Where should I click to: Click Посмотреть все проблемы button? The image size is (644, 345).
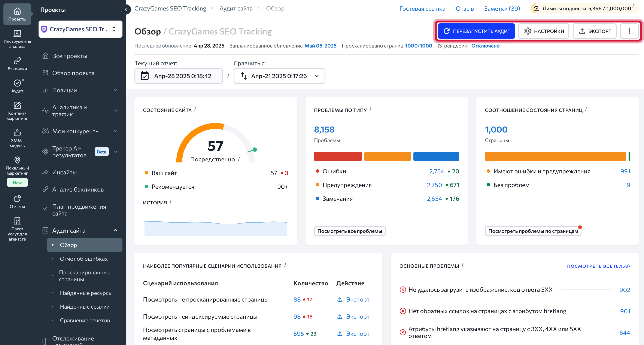[x=349, y=231]
